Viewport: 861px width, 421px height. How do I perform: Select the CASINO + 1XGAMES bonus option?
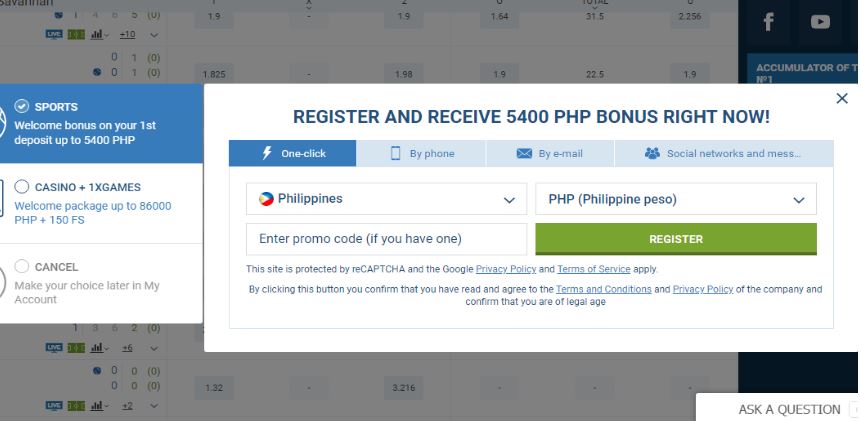pyautogui.click(x=22, y=186)
